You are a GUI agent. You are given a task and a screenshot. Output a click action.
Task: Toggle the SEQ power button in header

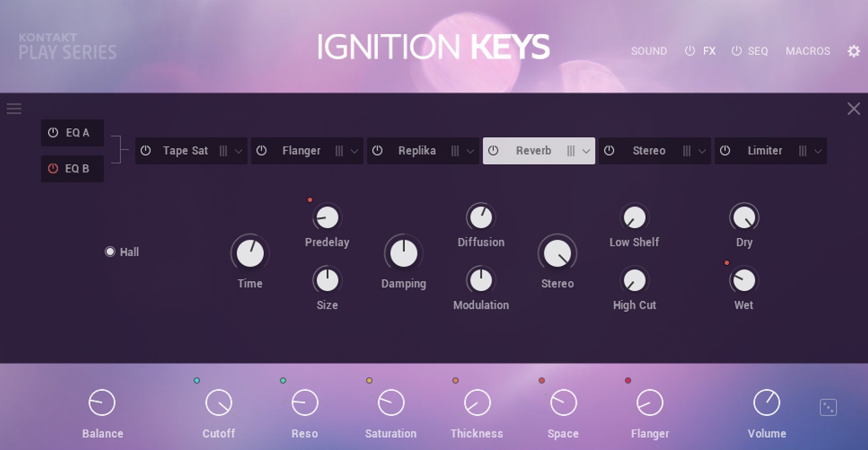[736, 51]
